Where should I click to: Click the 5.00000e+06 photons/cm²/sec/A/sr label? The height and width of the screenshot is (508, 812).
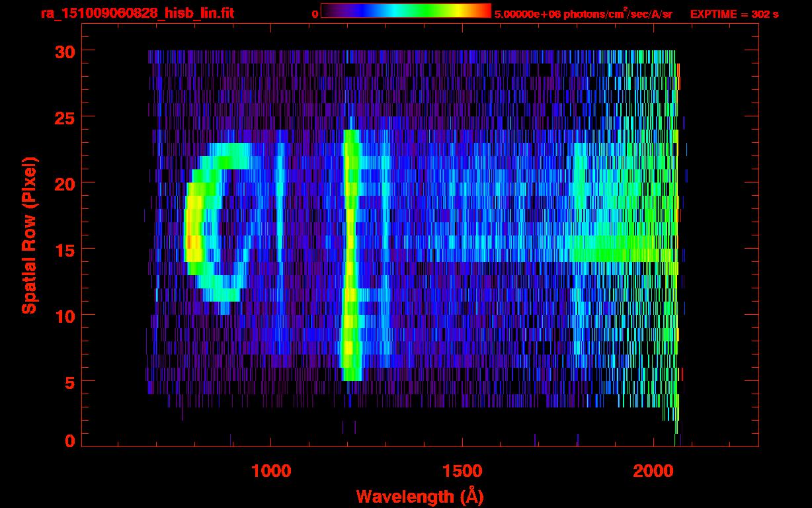click(x=583, y=14)
